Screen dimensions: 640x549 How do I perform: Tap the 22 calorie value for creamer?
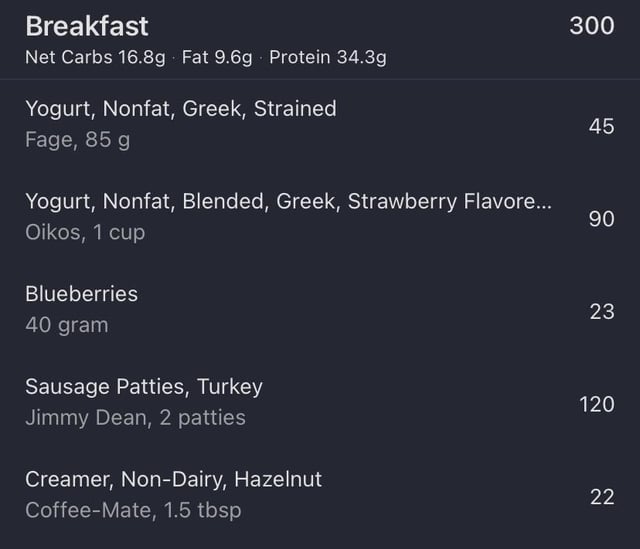click(602, 497)
